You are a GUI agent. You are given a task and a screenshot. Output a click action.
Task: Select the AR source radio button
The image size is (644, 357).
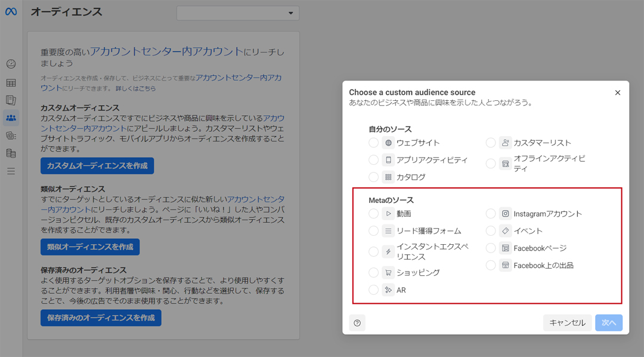[373, 290]
